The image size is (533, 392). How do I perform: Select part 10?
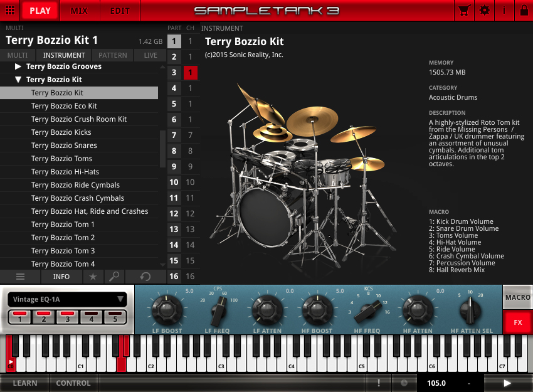(x=174, y=183)
